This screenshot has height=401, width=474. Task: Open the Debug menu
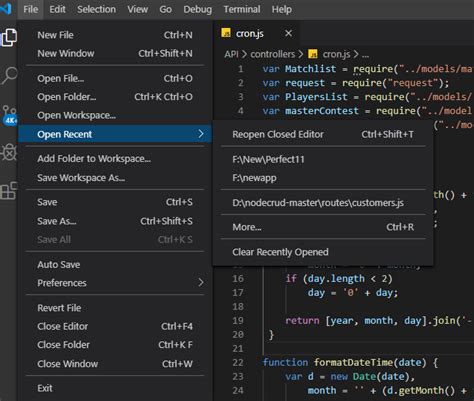pos(197,9)
